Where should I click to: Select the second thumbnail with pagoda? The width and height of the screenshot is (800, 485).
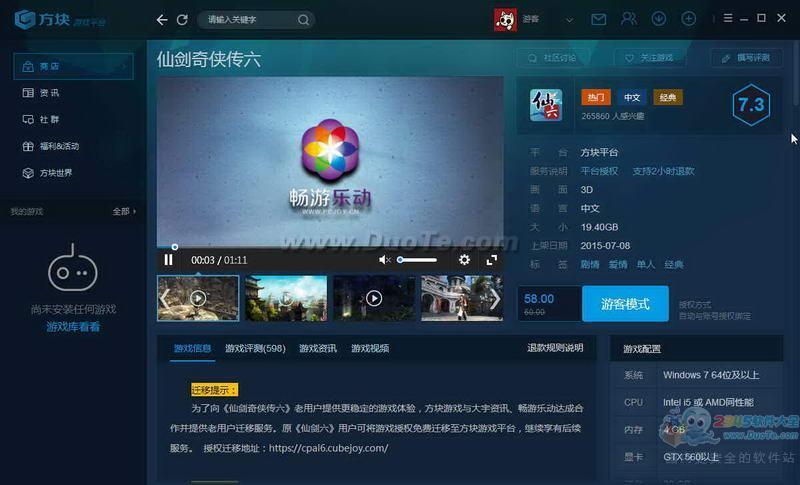click(286, 298)
